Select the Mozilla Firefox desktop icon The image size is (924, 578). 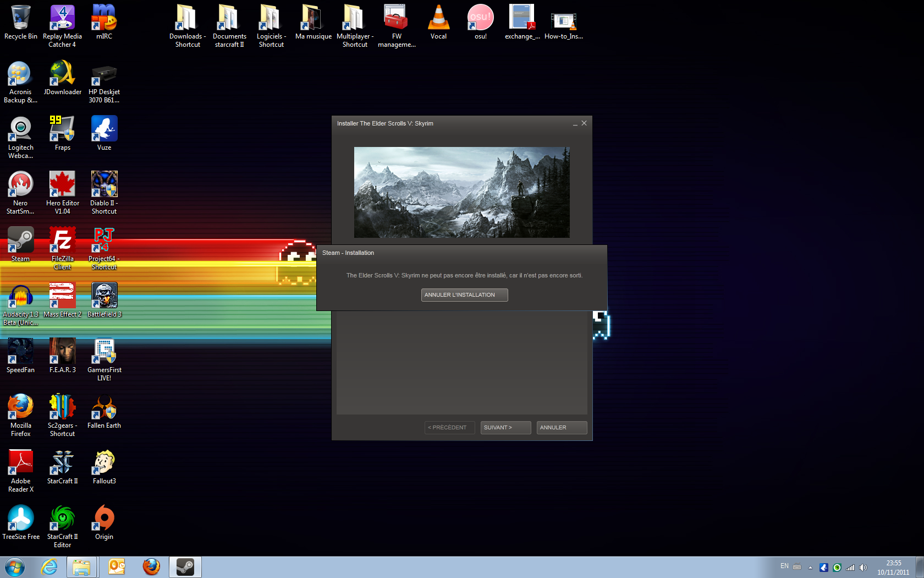pos(21,416)
